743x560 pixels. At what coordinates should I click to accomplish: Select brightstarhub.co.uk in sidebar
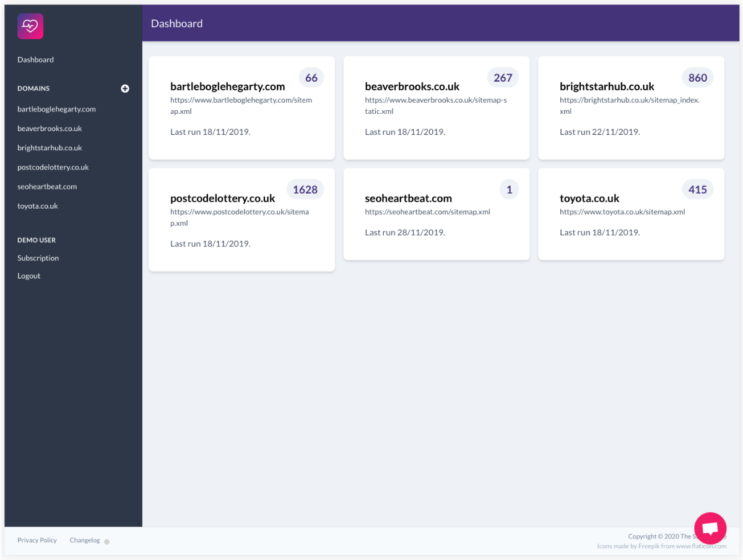(50, 148)
